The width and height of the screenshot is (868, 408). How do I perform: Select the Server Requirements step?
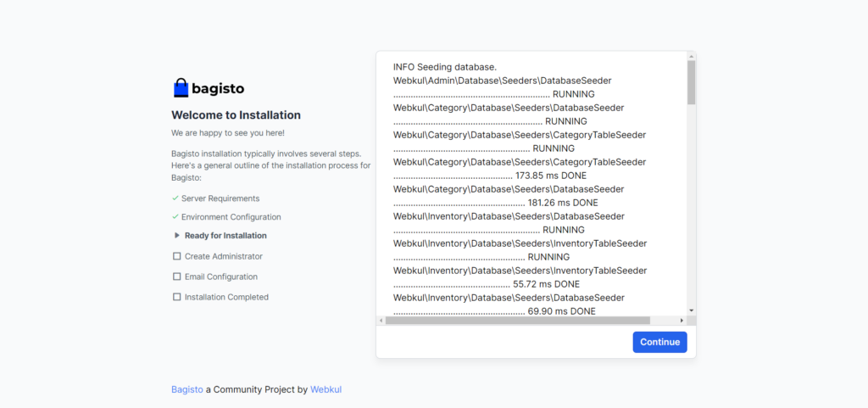tap(220, 198)
